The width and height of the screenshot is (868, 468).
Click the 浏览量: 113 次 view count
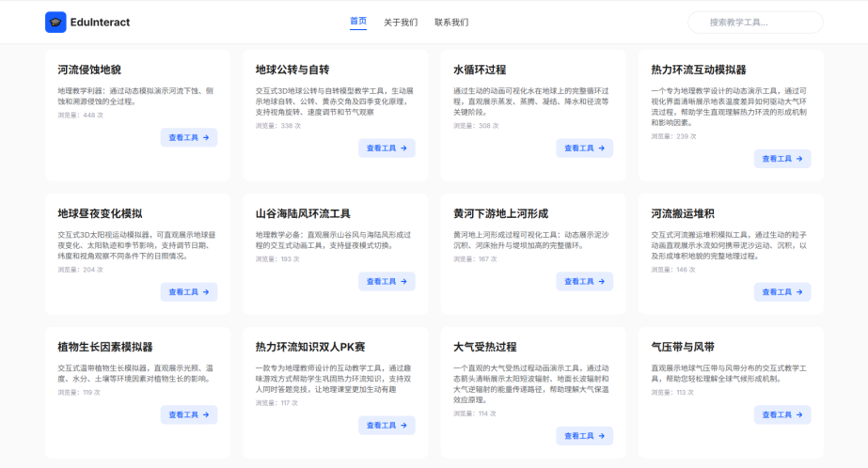point(672,392)
